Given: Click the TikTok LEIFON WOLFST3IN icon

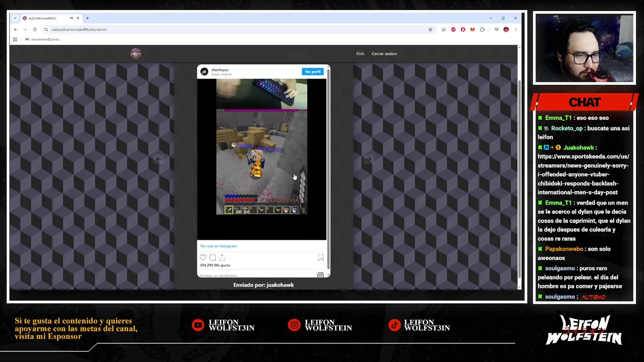Looking at the screenshot, I should coord(394,325).
